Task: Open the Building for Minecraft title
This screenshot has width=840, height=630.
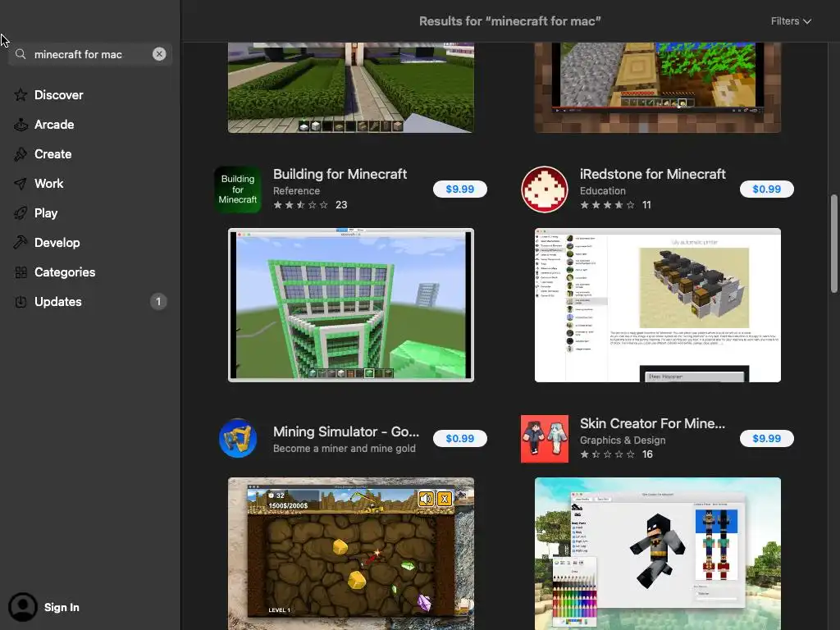Action: [340, 174]
